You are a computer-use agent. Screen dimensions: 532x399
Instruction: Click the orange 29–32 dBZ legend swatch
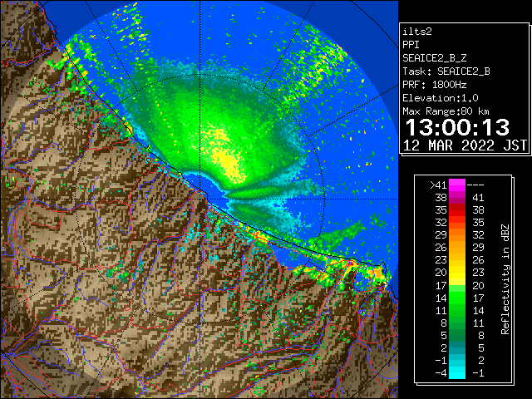pyautogui.click(x=457, y=234)
